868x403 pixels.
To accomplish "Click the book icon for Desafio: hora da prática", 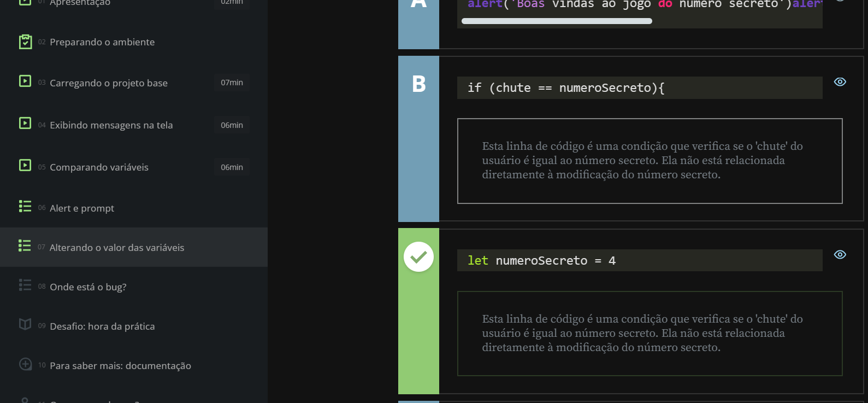I will 25,324.
